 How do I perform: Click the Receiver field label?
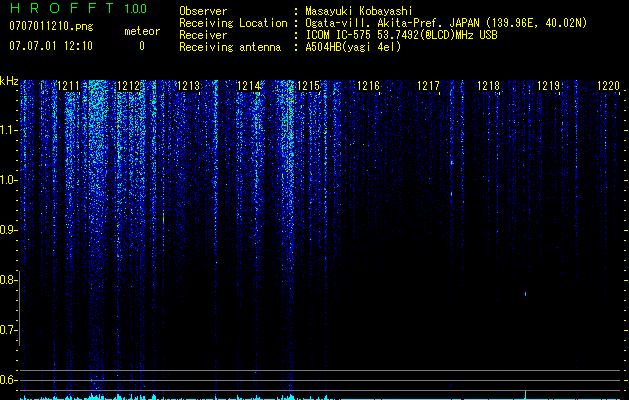[203, 35]
